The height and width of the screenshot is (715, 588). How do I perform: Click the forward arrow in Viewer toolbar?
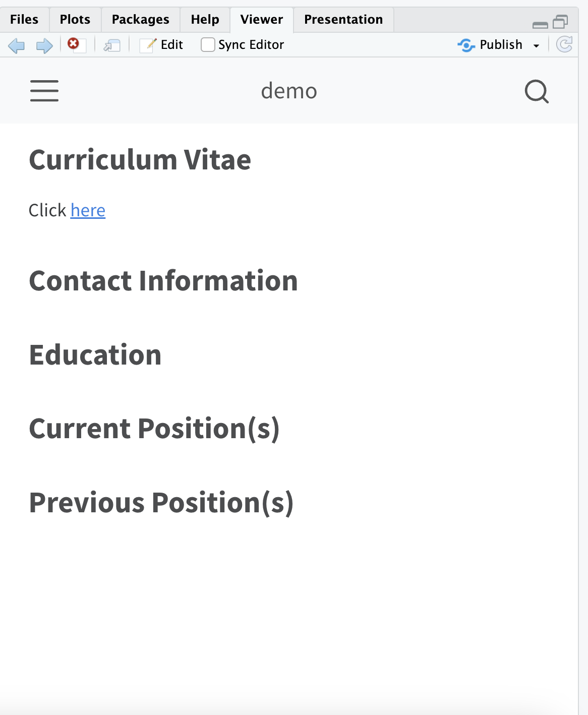click(x=44, y=45)
